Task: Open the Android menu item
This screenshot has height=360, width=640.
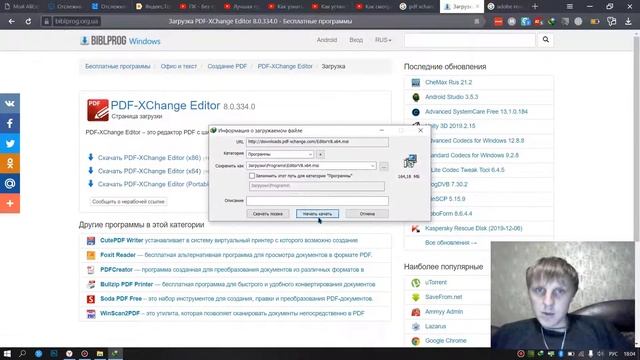Action: (327, 40)
